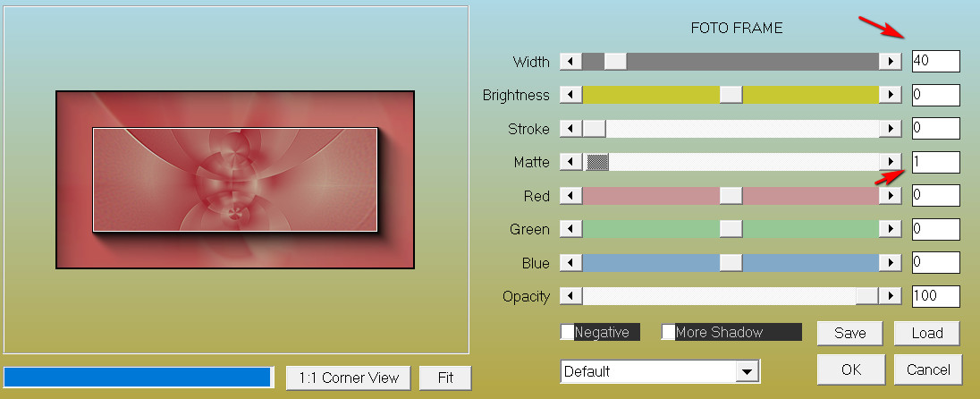This screenshot has width=980, height=399.
Task: Load a saved frame preset
Action: click(927, 333)
